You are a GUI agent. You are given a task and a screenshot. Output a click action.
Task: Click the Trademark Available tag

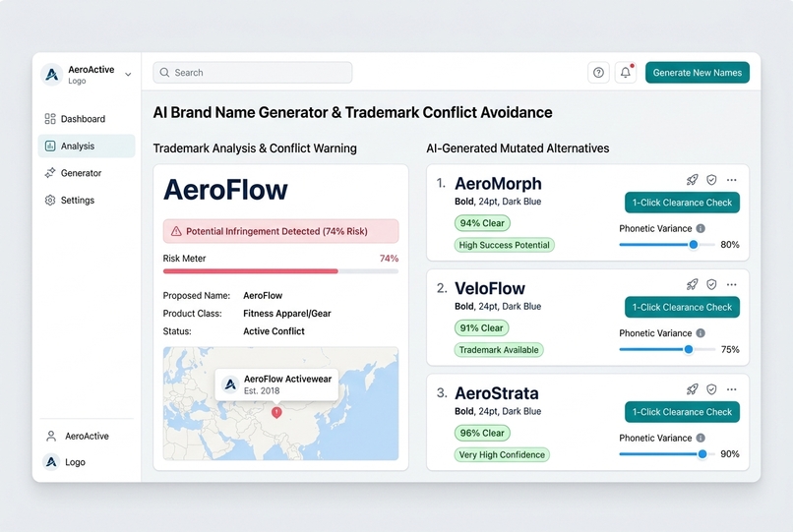click(499, 350)
